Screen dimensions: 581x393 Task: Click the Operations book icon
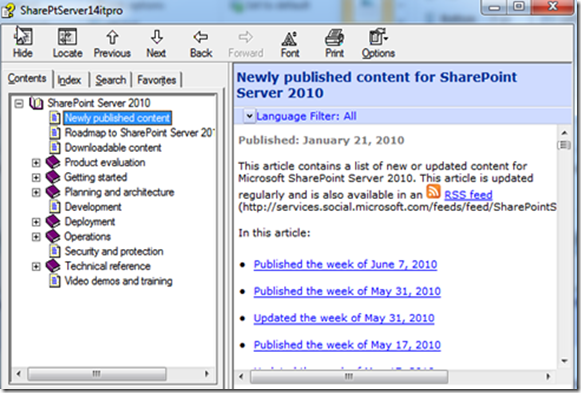(x=53, y=236)
